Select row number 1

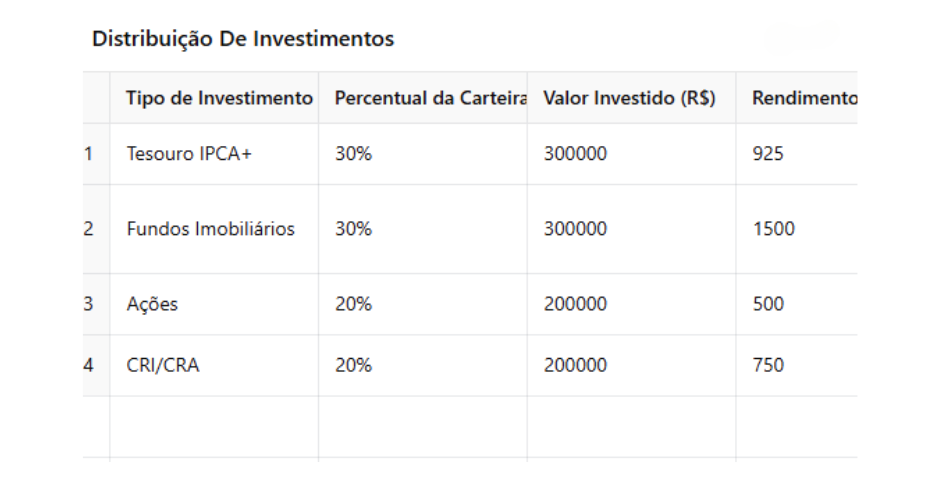(88, 154)
